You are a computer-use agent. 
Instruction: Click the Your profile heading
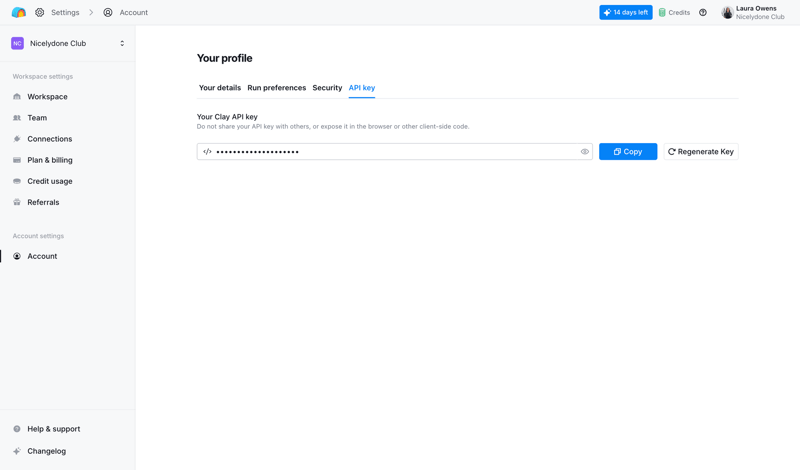point(224,58)
